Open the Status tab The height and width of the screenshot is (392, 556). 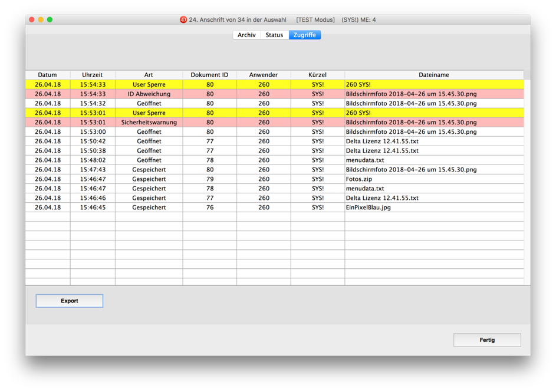click(274, 35)
